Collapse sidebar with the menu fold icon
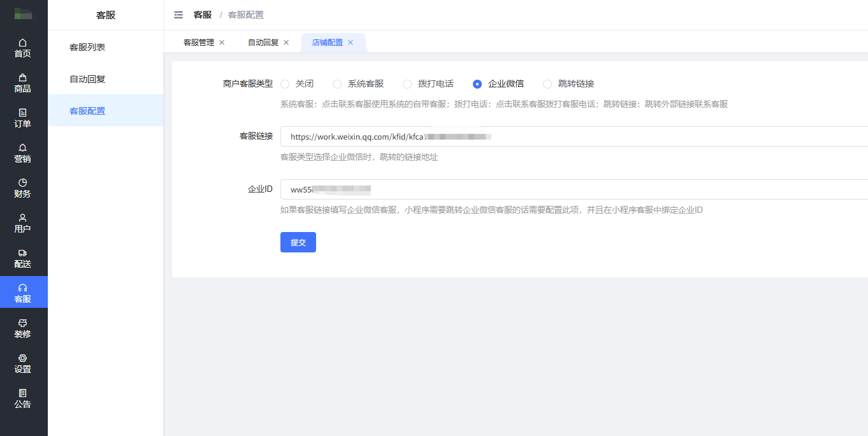 coord(178,15)
